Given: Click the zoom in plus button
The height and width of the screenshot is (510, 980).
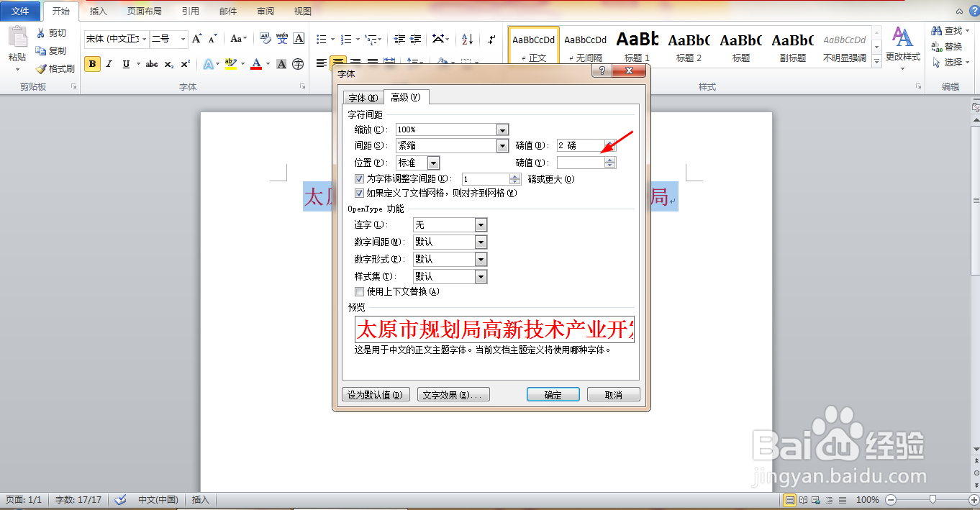Looking at the screenshot, I should [973, 499].
